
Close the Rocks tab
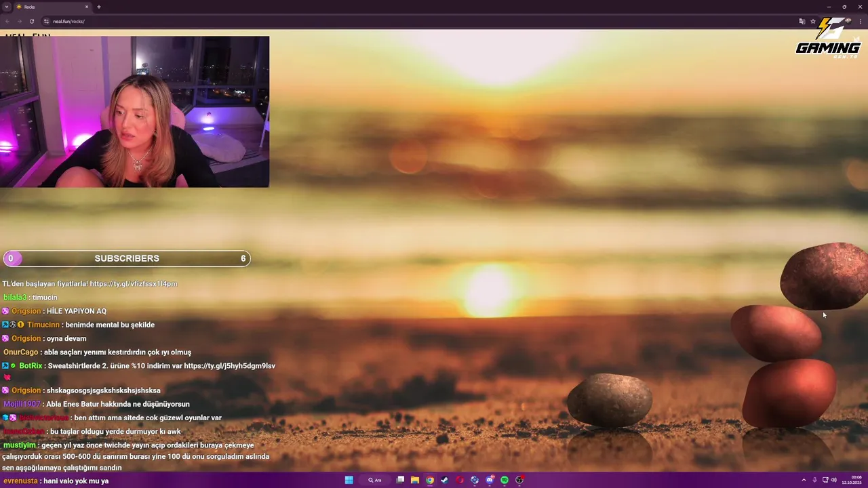87,7
